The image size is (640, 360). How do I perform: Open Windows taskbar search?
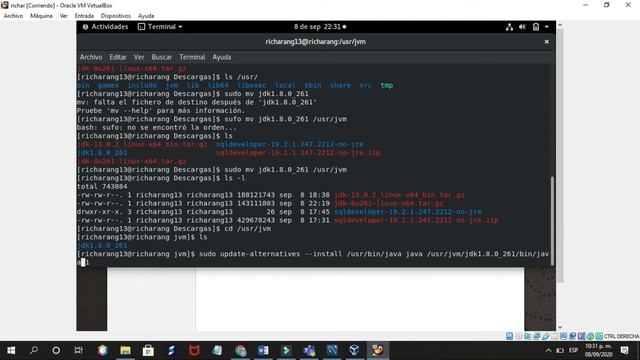click(34, 350)
